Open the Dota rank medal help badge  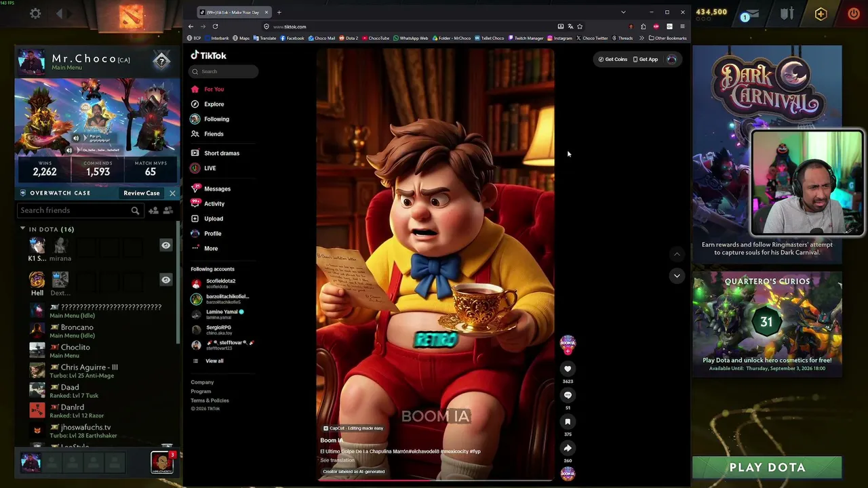(x=161, y=61)
